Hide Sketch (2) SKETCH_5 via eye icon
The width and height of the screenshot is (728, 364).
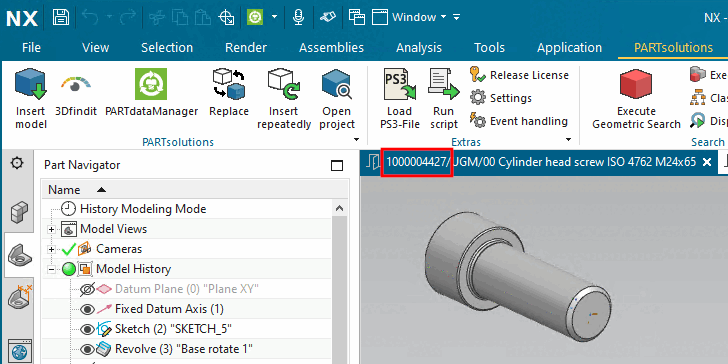[87, 329]
